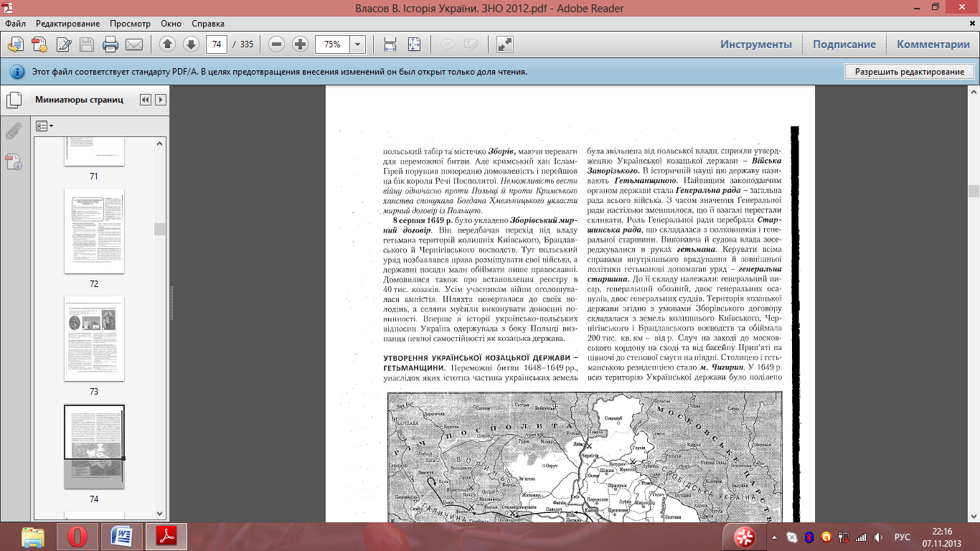Zoom out with the minus button
This screenshot has height=551, width=980.
point(277,44)
